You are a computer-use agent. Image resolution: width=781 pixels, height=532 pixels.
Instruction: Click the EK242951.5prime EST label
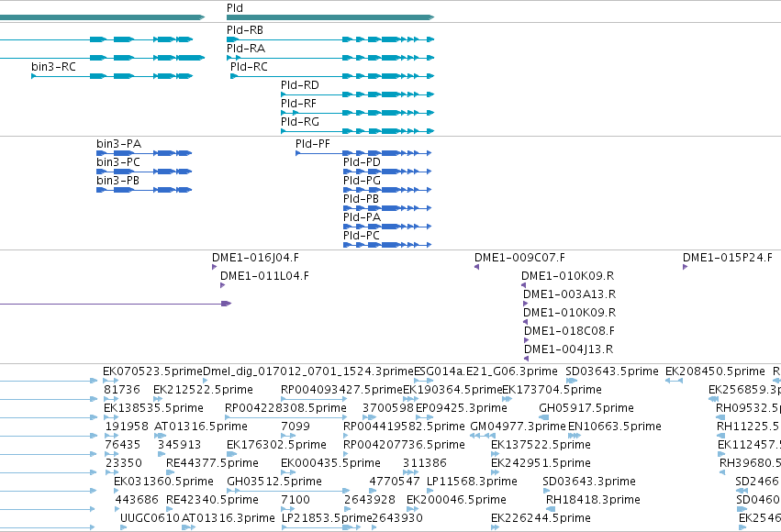[541, 464]
